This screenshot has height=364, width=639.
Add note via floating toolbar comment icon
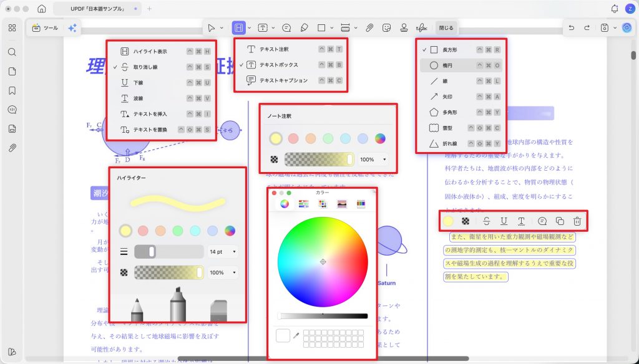(x=542, y=221)
